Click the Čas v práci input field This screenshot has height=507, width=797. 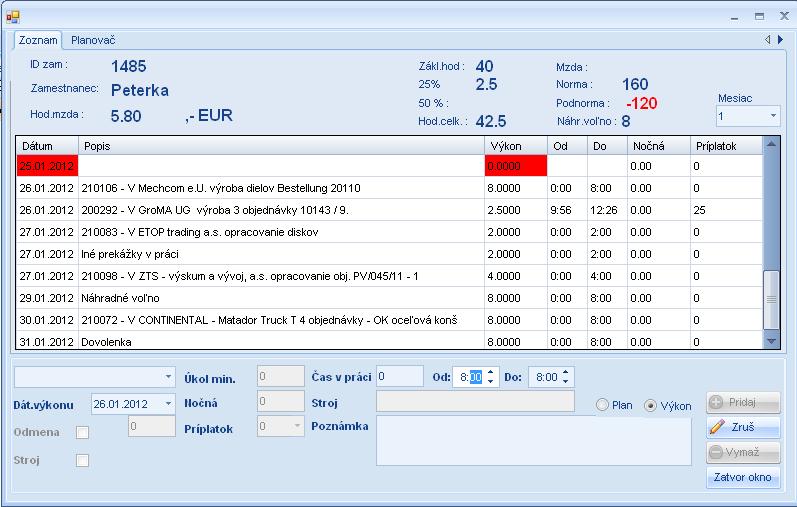pos(400,376)
